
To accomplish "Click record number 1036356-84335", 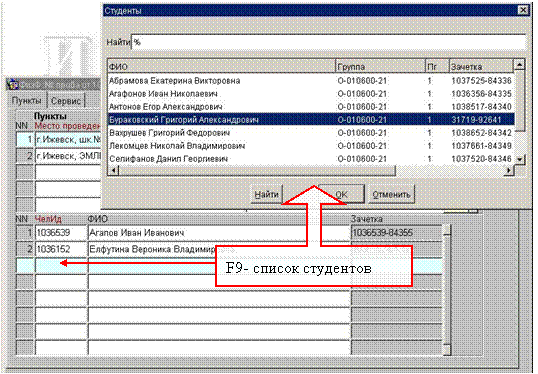I will point(481,94).
